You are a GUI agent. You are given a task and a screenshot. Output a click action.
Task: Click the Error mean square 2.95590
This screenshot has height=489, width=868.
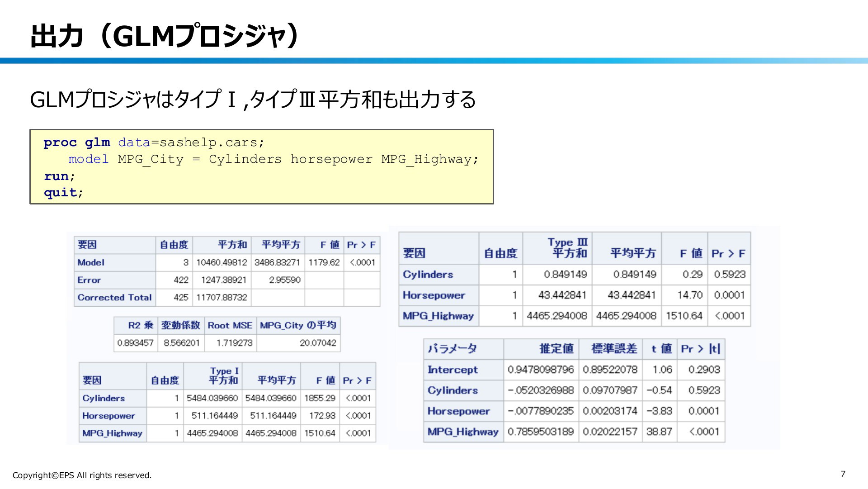click(285, 280)
